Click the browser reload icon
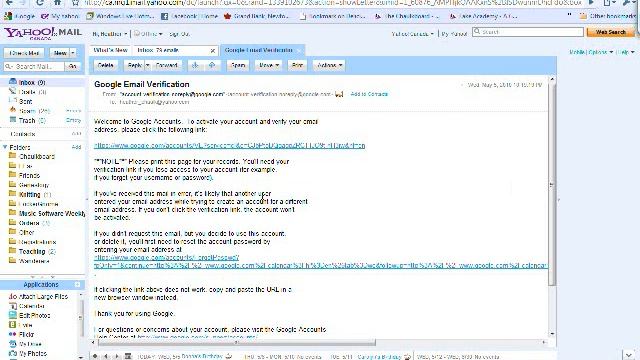 point(40,2)
